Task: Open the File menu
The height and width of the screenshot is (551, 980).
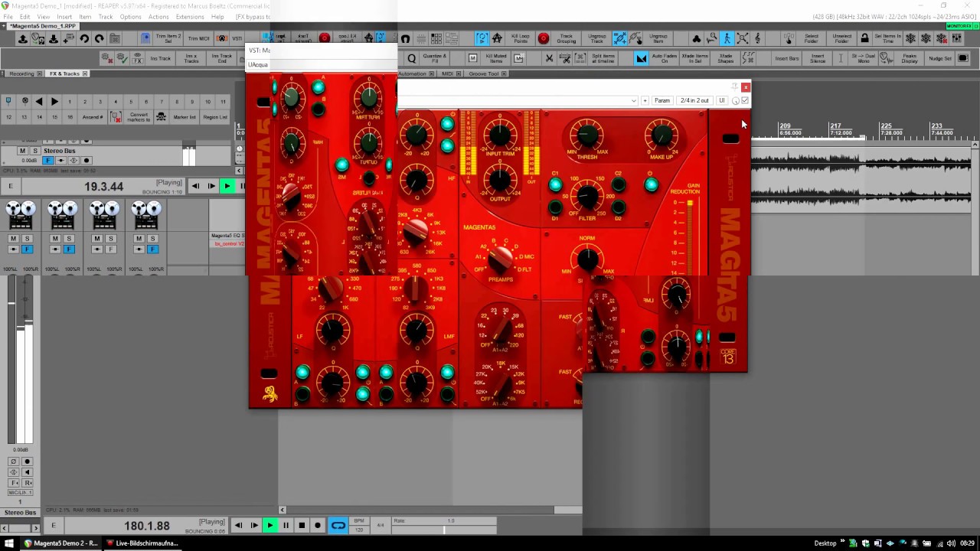Action: (8, 17)
